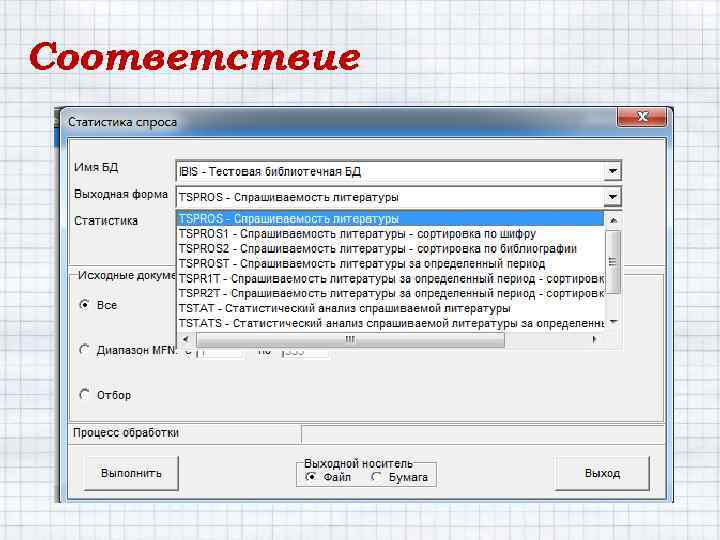The width and height of the screenshot is (720, 540).
Task: Click the Выполнить button
Action: 131,473
